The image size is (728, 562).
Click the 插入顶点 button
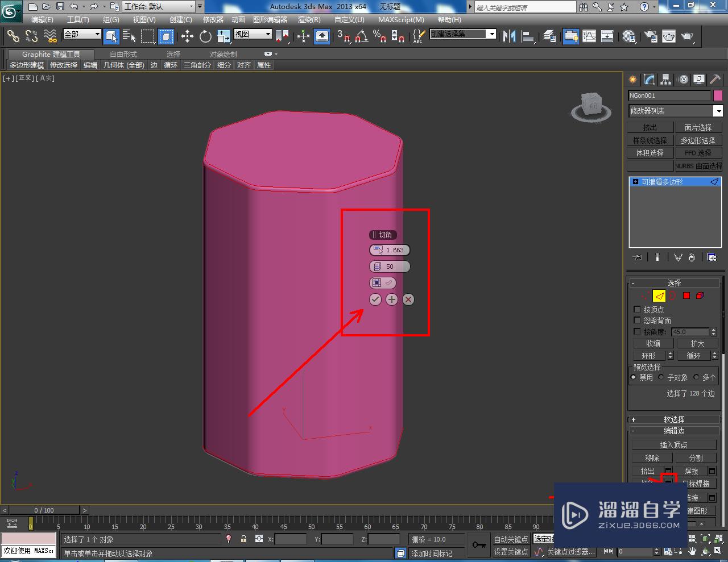coord(673,445)
